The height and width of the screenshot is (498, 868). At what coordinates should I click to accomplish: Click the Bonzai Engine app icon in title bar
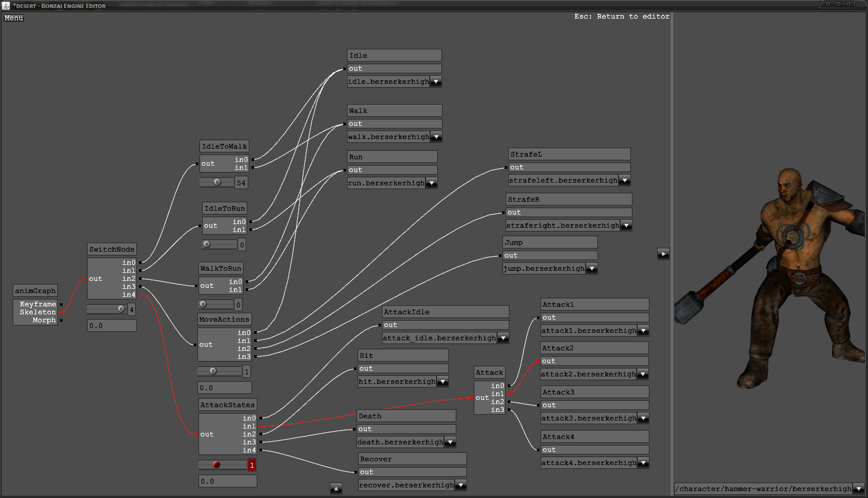point(6,5)
